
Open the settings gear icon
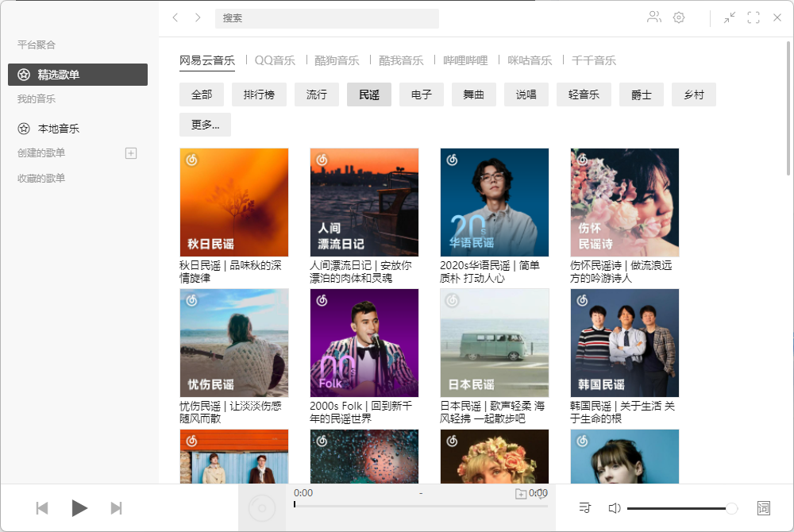(x=679, y=17)
